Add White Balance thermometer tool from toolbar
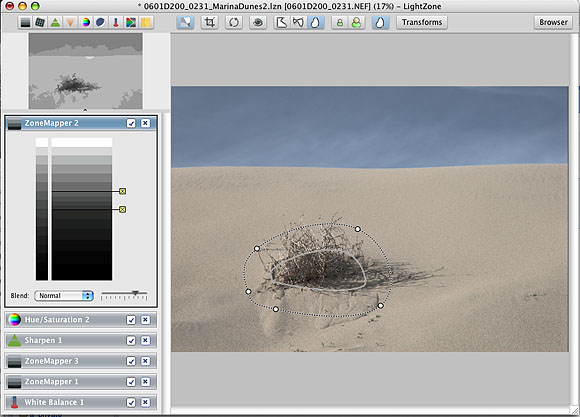 coord(116,23)
